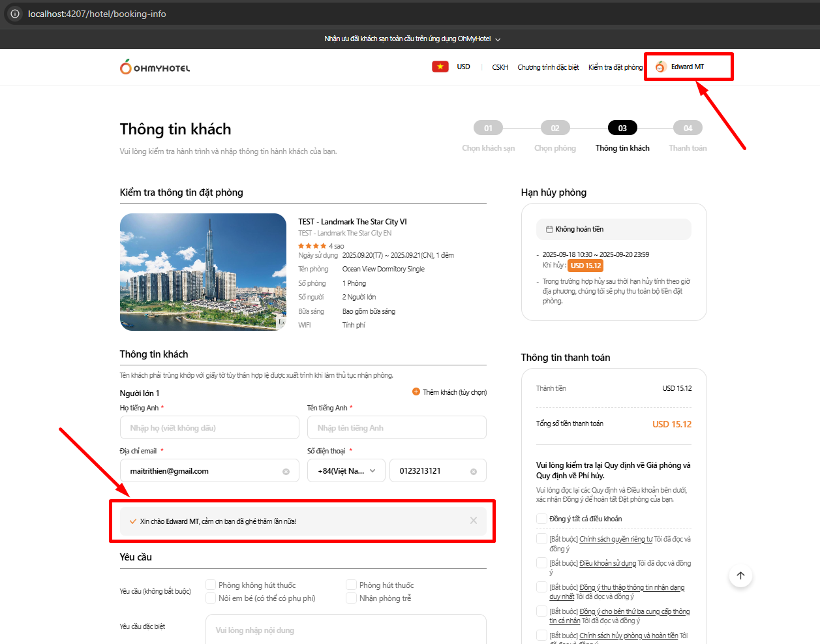Open the +84 Việt Nam country code dropdown
The height and width of the screenshot is (644, 820).
click(346, 471)
